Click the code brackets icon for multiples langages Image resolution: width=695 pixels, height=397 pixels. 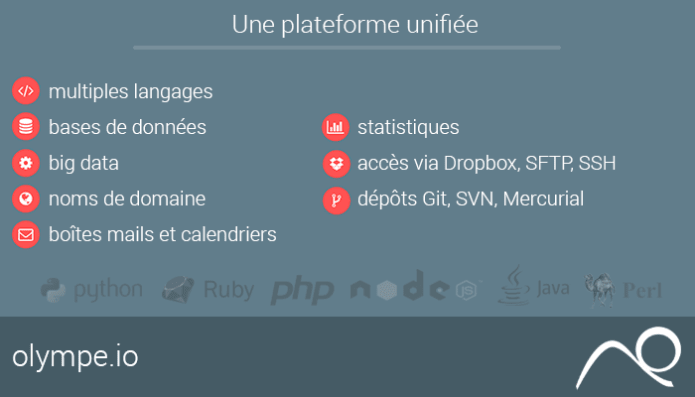tap(26, 91)
